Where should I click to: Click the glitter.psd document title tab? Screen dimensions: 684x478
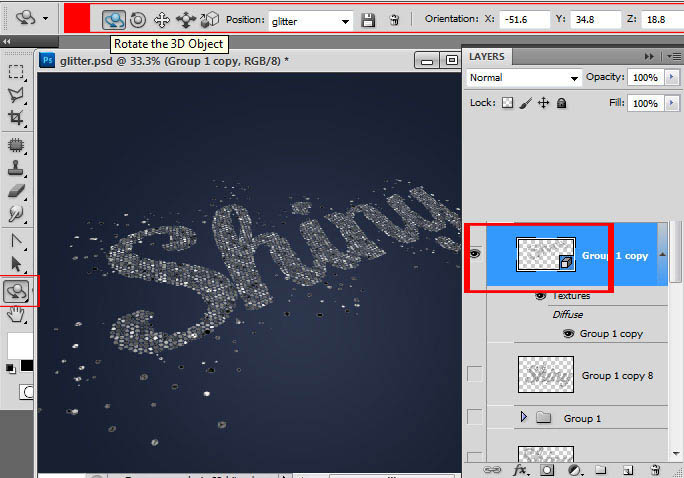174,61
